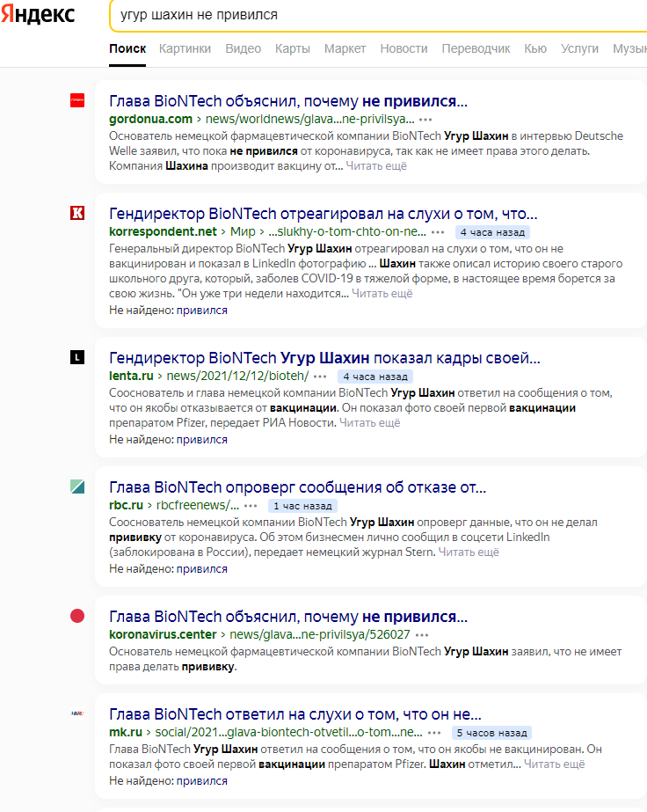The image size is (647, 812).
Task: Open three-dot menu for rbc.ru result
Action: (x=251, y=506)
